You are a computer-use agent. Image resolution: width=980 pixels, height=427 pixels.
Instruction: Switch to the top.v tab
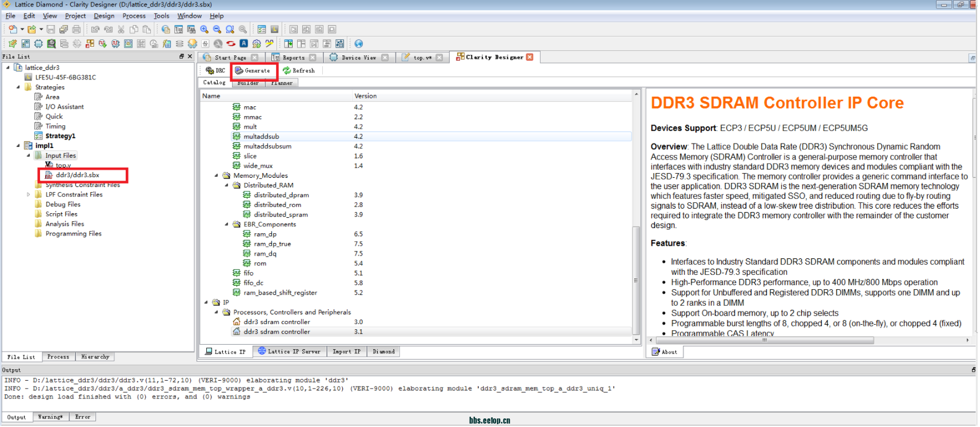(422, 58)
